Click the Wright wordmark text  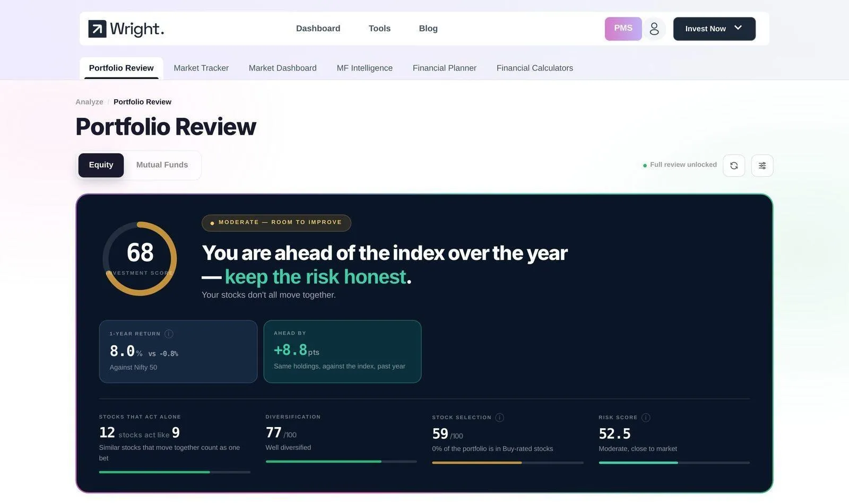[x=137, y=29]
